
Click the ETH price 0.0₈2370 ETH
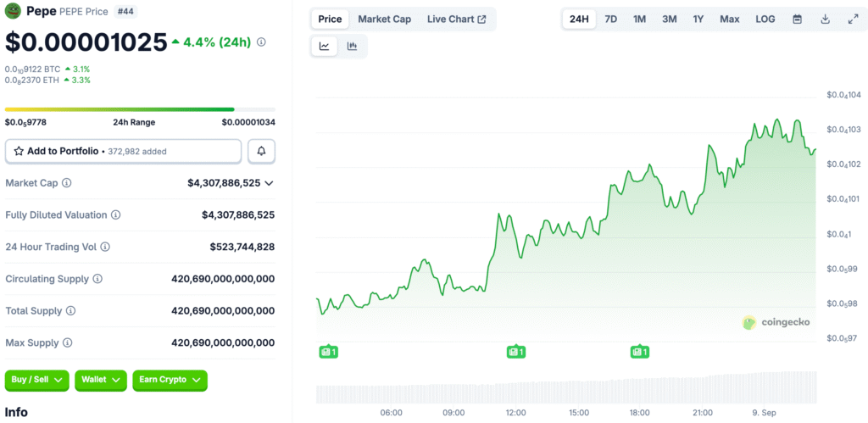(x=32, y=81)
